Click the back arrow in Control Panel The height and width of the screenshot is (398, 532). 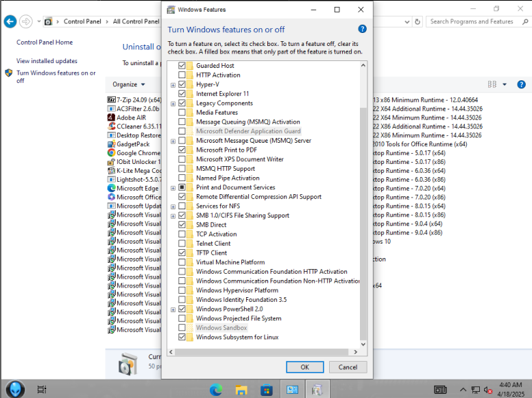(x=10, y=22)
